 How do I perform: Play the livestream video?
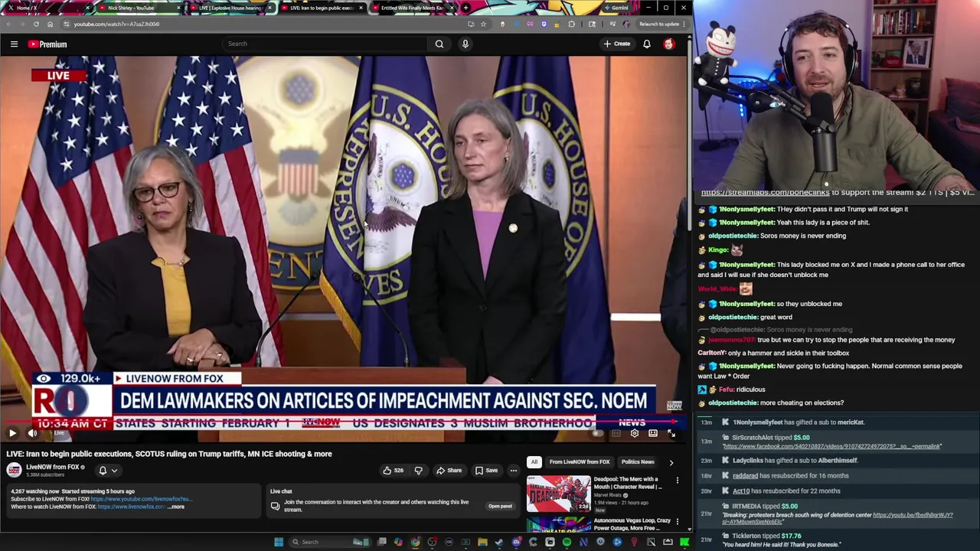[x=12, y=433]
